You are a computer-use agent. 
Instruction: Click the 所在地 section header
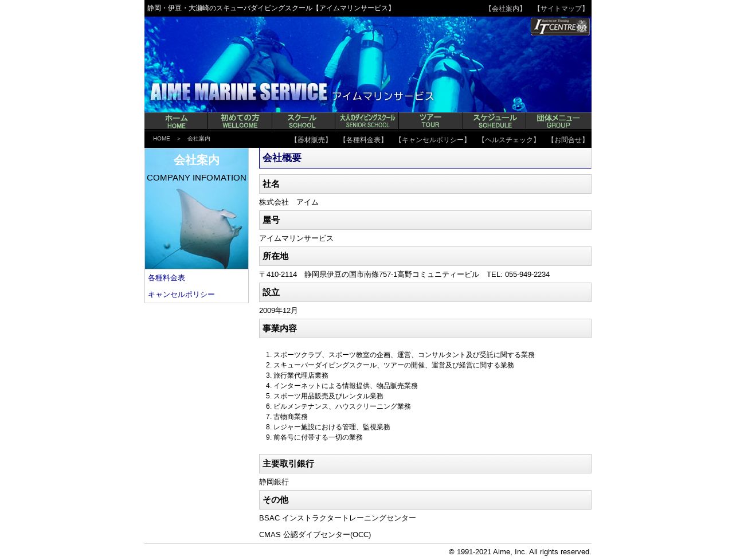[425, 256]
